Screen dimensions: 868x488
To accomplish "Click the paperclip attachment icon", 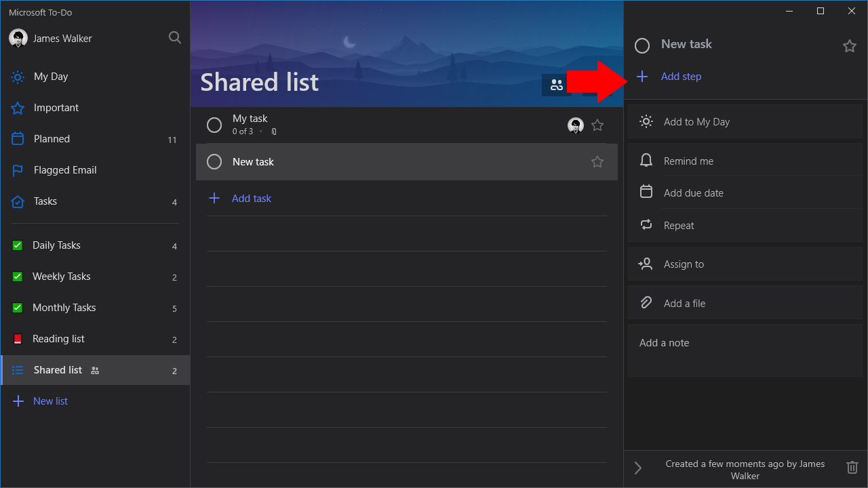I will pyautogui.click(x=646, y=303).
